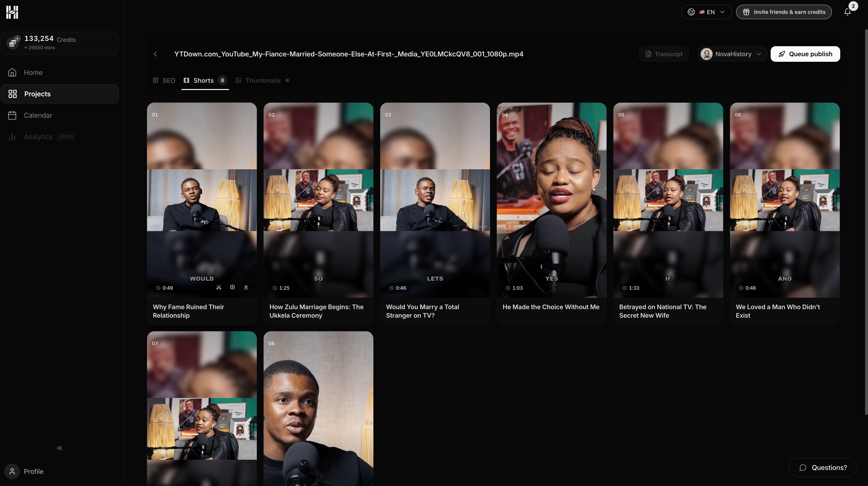The width and height of the screenshot is (868, 486).
Task: Click the Analytics sidebar icon
Action: coord(12,137)
